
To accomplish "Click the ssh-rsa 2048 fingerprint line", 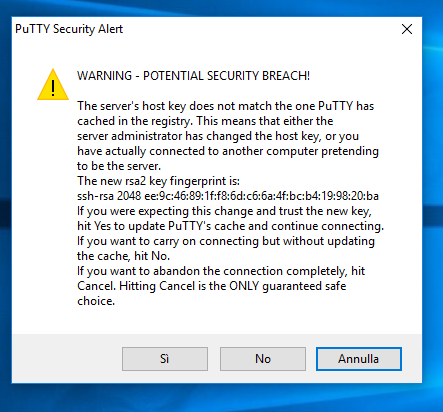I will point(228,196).
